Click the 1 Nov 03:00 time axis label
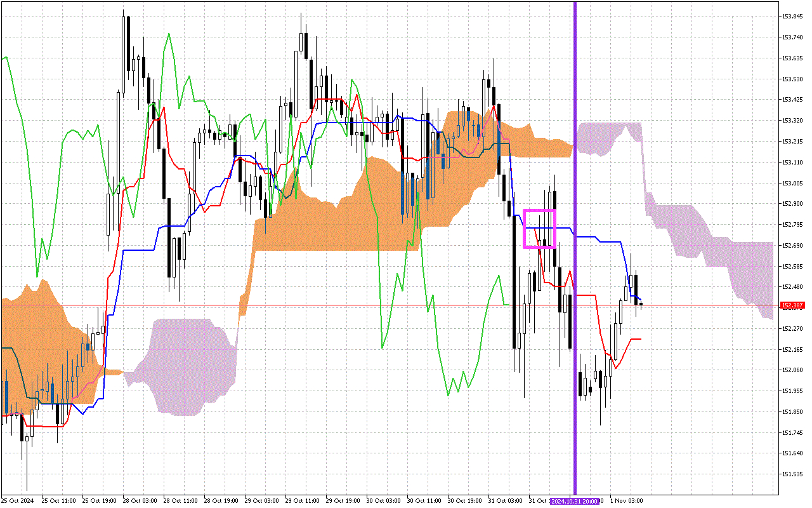The height and width of the screenshot is (508, 812). [627, 501]
